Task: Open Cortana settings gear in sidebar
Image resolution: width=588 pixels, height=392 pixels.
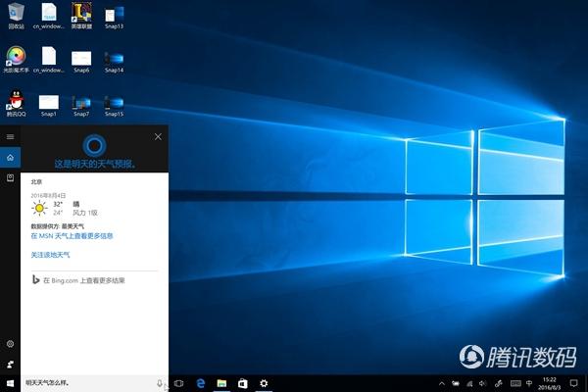Action: pyautogui.click(x=10, y=344)
